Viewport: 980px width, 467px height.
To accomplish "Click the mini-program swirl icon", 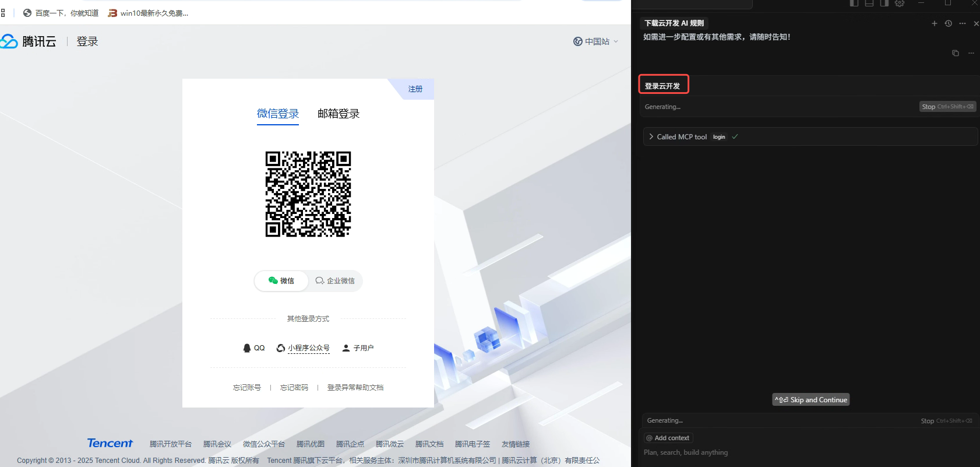I will coord(281,348).
